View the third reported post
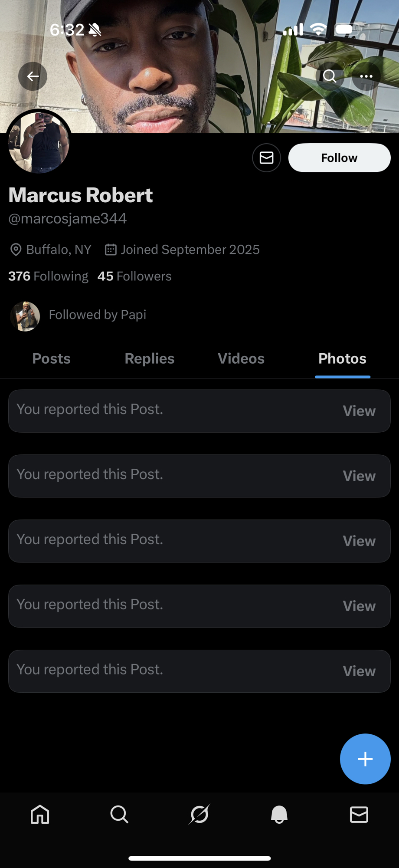The image size is (399, 868). click(359, 541)
